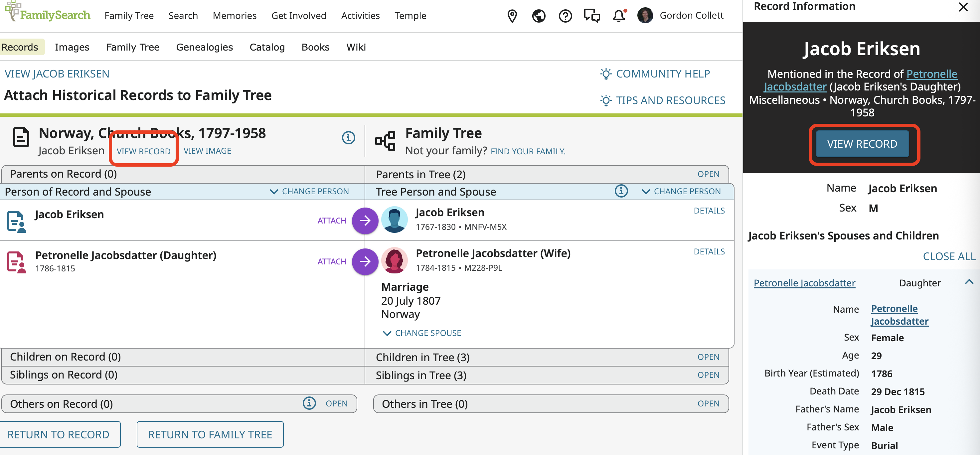Switch to the Images tab
980x455 pixels.
[72, 47]
